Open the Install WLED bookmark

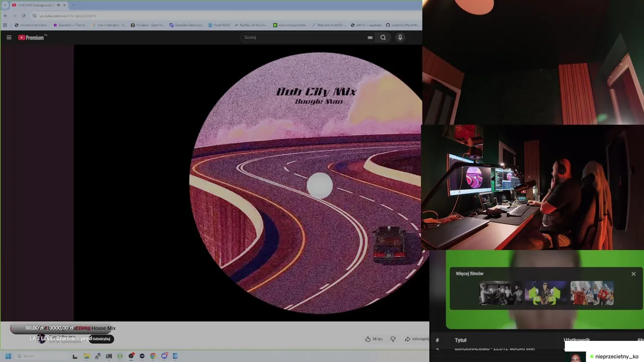[219, 25]
